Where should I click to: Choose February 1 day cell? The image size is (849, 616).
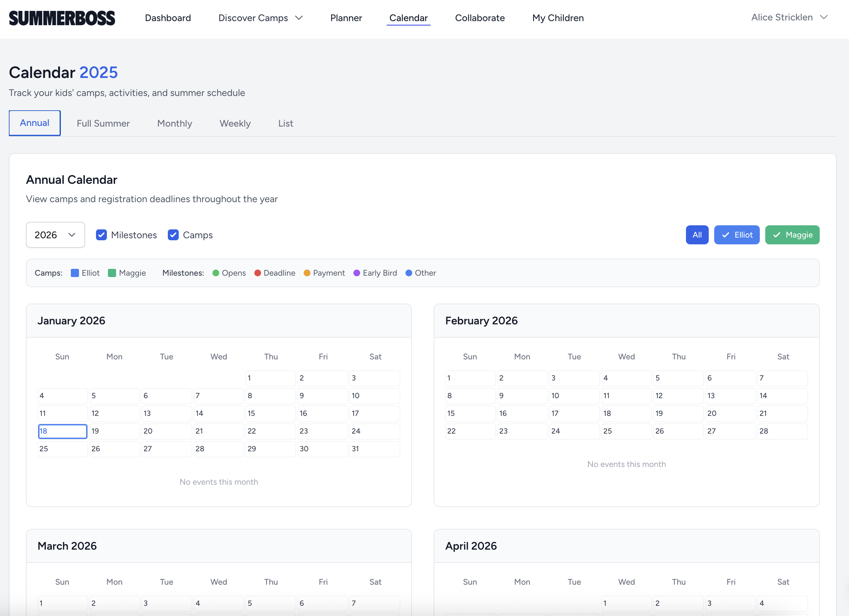470,378
